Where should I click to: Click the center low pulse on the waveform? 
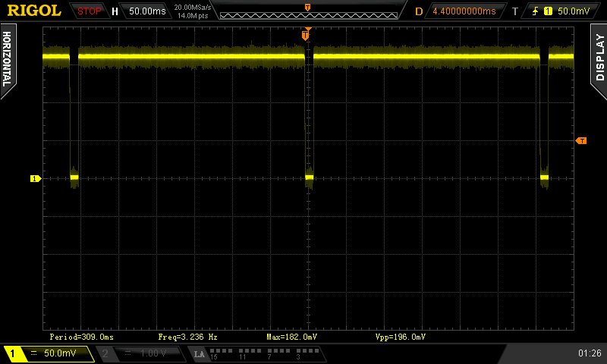pos(309,177)
